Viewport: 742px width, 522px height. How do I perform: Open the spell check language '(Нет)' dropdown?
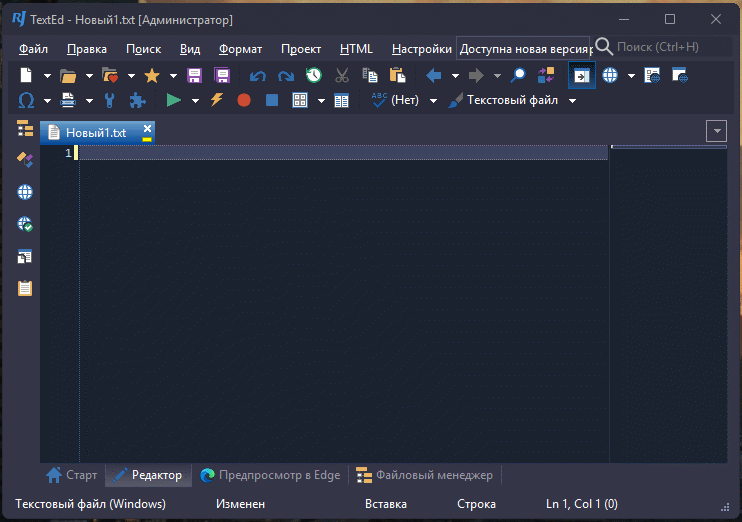pyautogui.click(x=433, y=101)
